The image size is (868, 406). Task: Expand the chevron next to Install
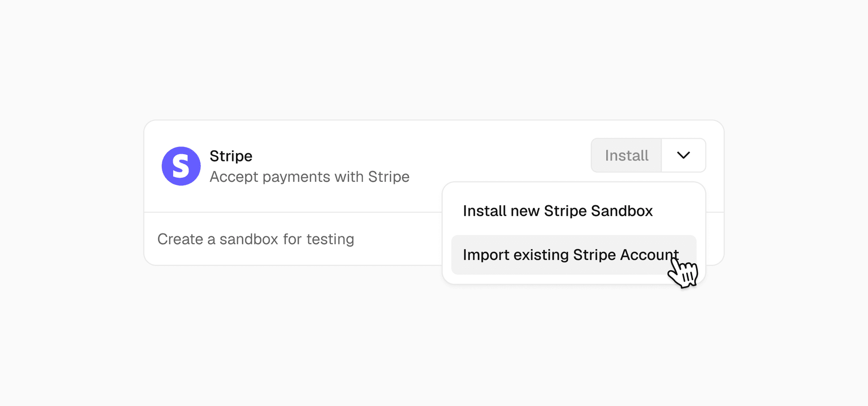[683, 155]
